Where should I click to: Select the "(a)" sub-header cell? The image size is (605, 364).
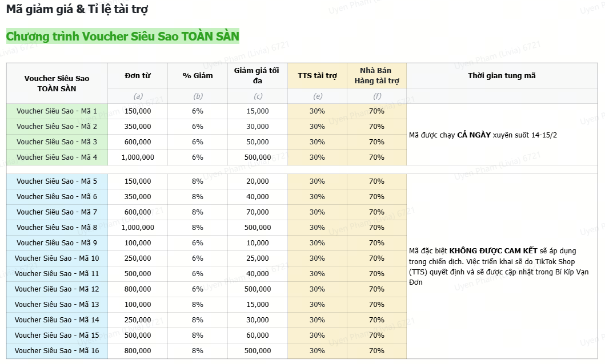[138, 96]
